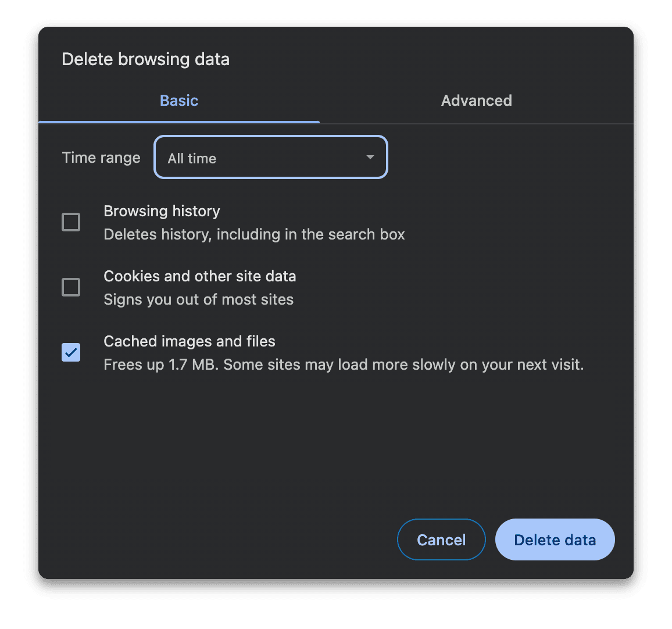
Task: Click the Time range label
Action: 101,157
